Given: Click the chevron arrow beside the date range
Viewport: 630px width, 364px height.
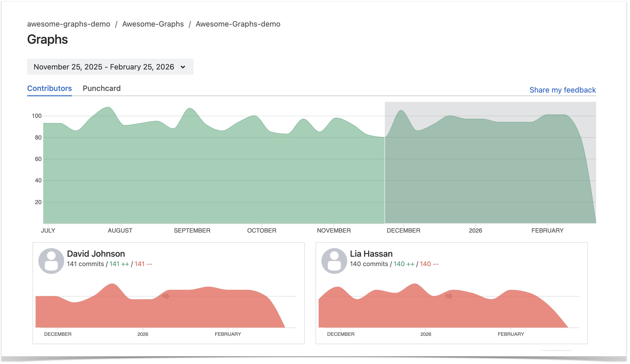Looking at the screenshot, I should click(x=183, y=67).
